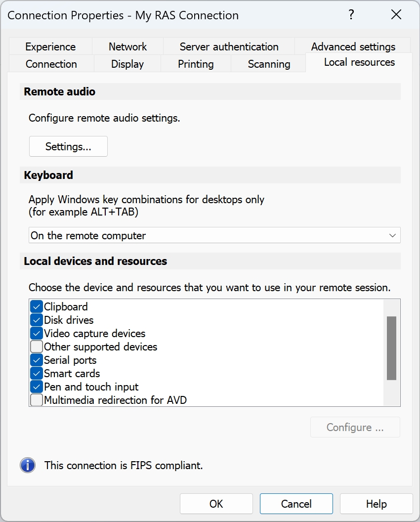Click the question mark help icon in title bar

click(x=351, y=15)
